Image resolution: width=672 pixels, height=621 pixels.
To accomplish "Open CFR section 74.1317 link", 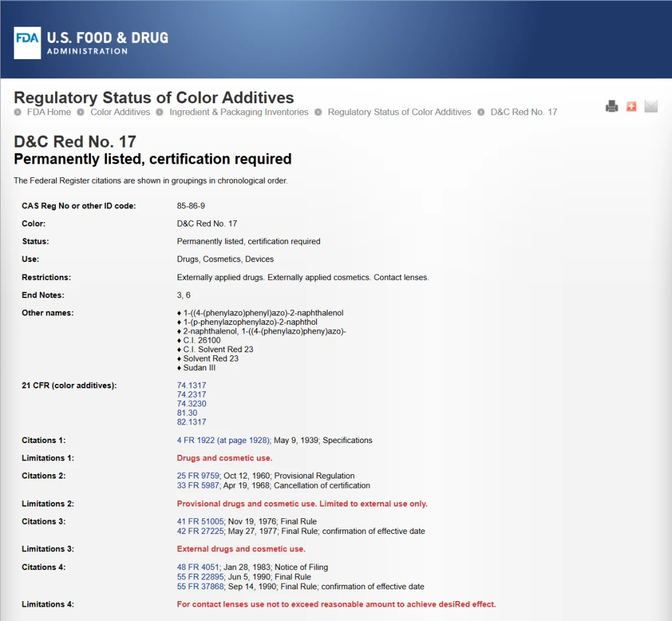I will tap(192, 385).
